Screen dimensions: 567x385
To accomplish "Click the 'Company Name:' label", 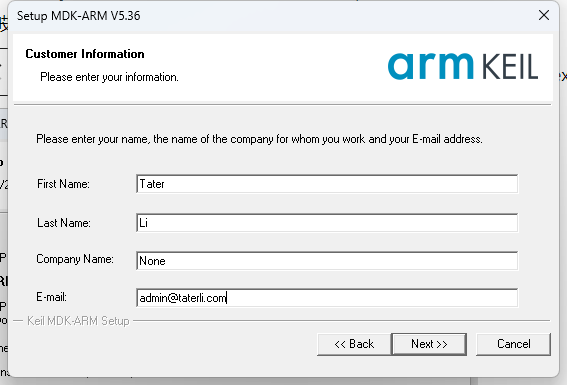I will click(x=75, y=259).
